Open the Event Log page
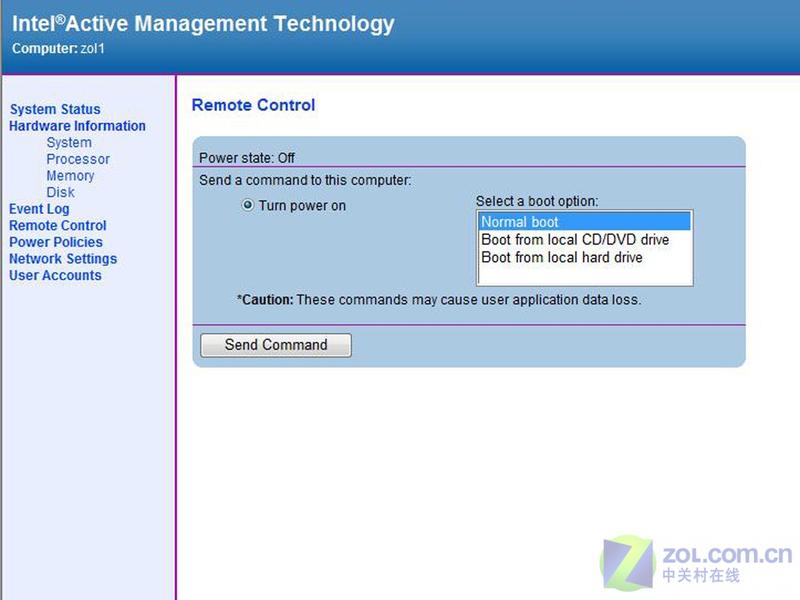 pyautogui.click(x=39, y=209)
